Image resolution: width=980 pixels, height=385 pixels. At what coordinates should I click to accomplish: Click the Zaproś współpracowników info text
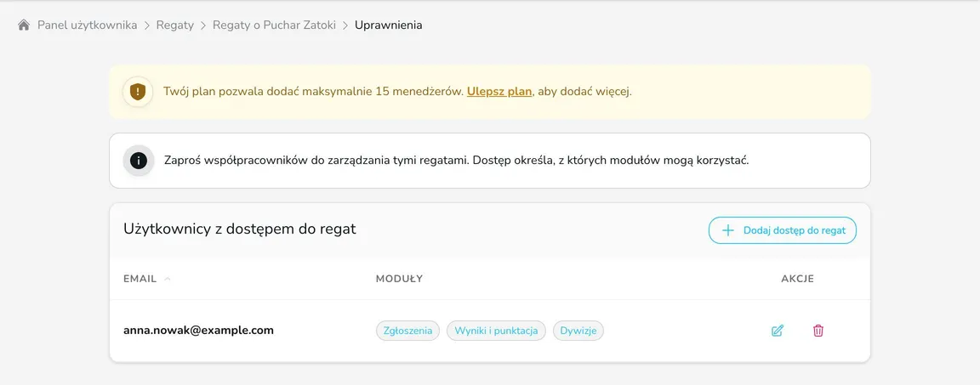tap(456, 160)
